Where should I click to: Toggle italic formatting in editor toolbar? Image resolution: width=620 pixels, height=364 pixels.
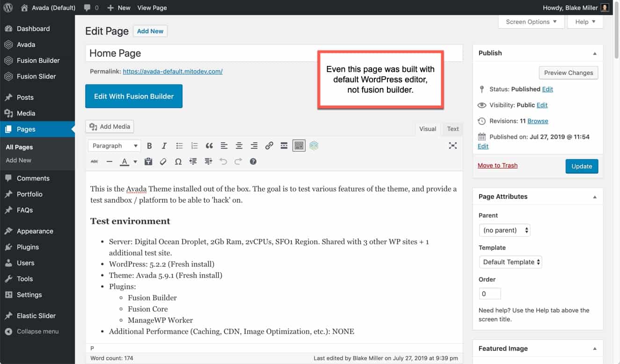tap(164, 146)
